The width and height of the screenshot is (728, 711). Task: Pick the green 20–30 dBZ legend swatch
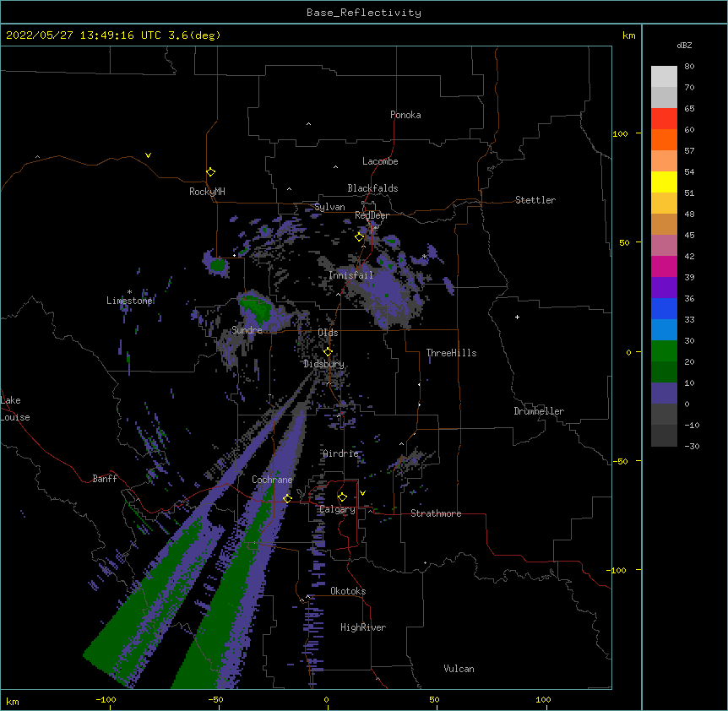click(664, 351)
